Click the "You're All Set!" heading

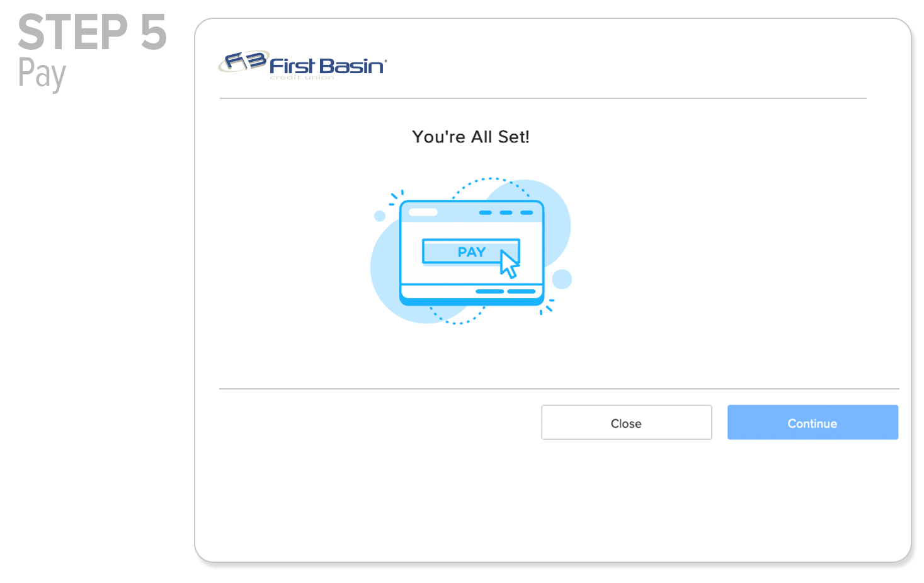[471, 137]
